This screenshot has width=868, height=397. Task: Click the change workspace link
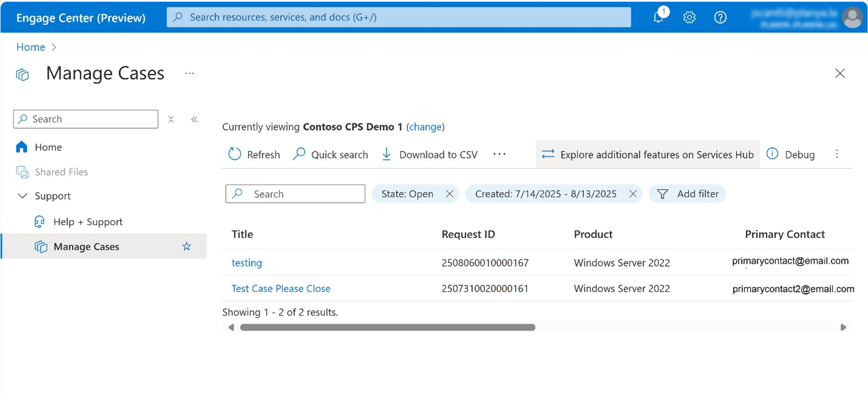click(x=425, y=127)
